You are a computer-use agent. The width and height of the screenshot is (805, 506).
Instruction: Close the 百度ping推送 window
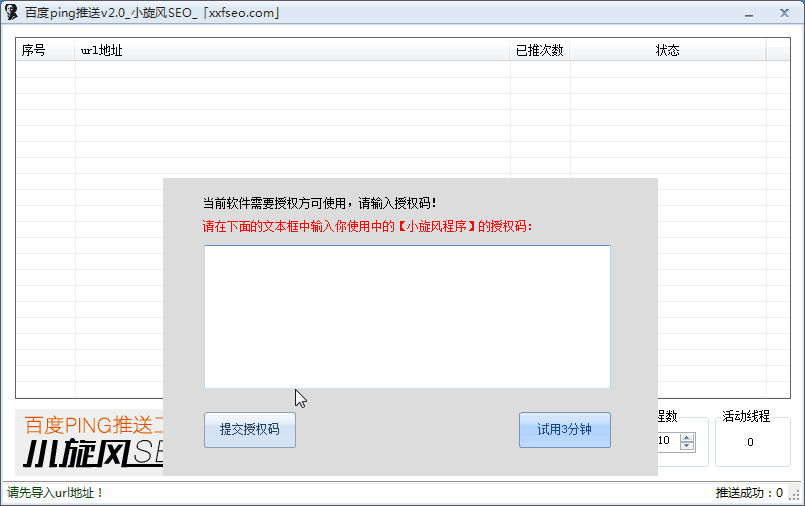pyautogui.click(x=784, y=13)
